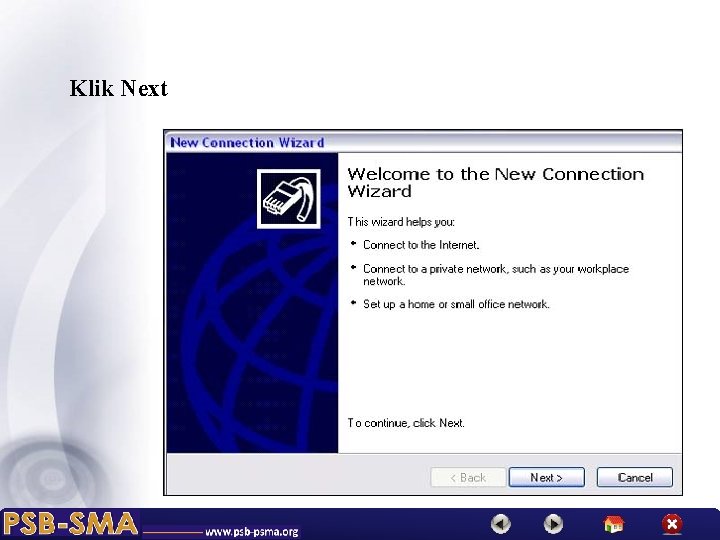Click 'To continue, click Next.' text
The width and height of the screenshot is (720, 540).
coord(406,423)
